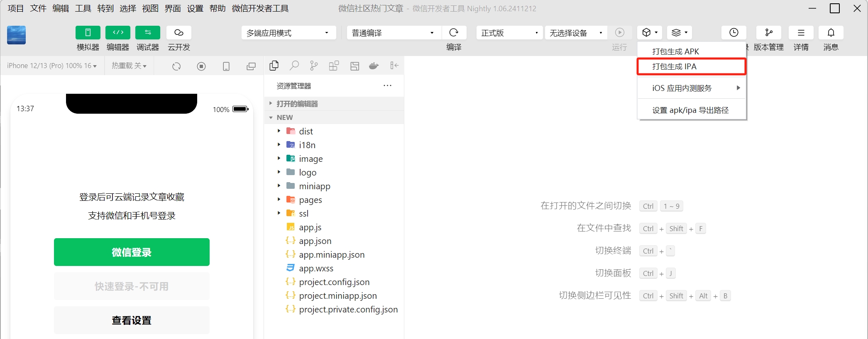Image resolution: width=868 pixels, height=339 pixels.
Task: Open version management (版本管理)
Action: 769,33
